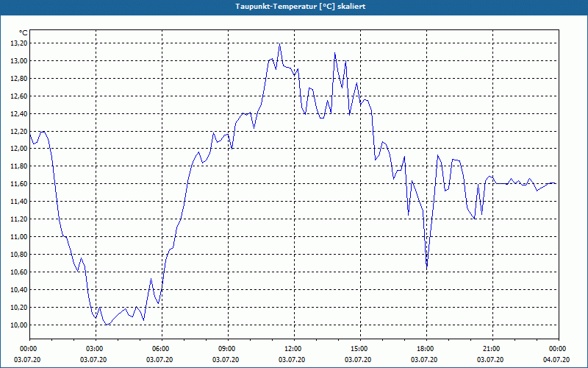Select the 12,60 y-axis value
The width and height of the screenshot is (588, 368).
(19, 96)
